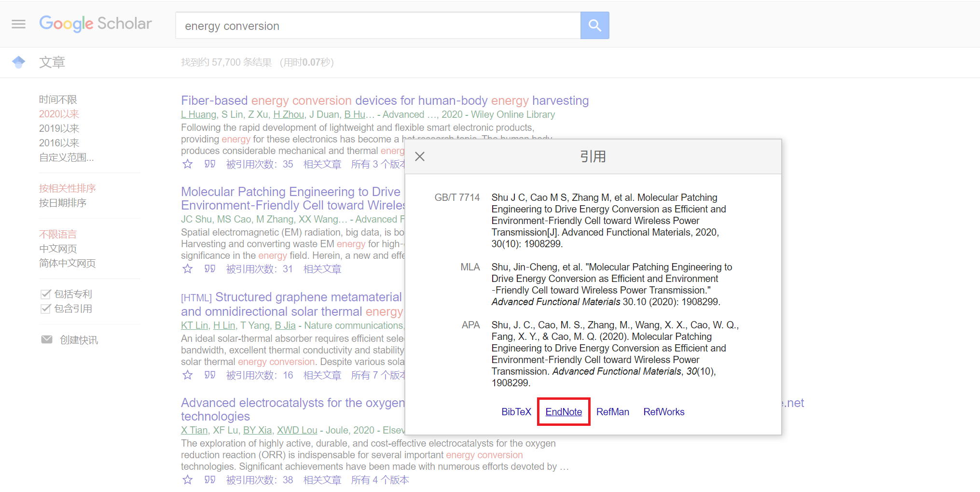Focus the energy conversion search field
The height and width of the screenshot is (492, 980).
click(378, 26)
